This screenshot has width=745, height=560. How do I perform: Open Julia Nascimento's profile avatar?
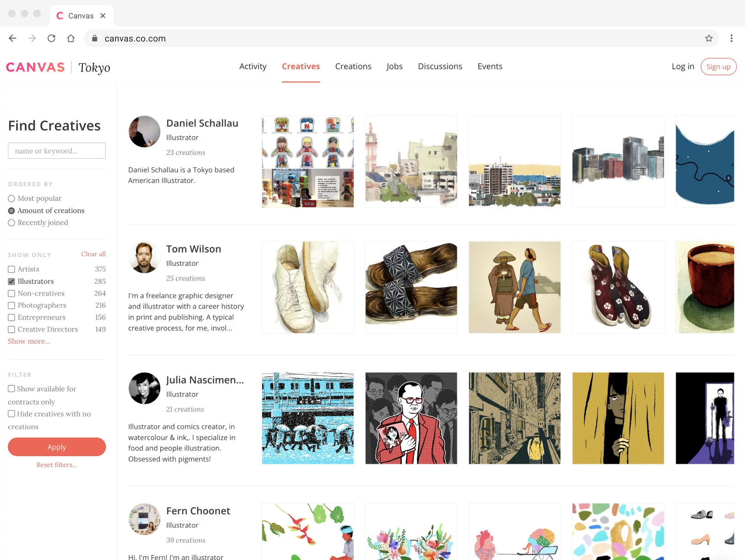click(x=144, y=388)
